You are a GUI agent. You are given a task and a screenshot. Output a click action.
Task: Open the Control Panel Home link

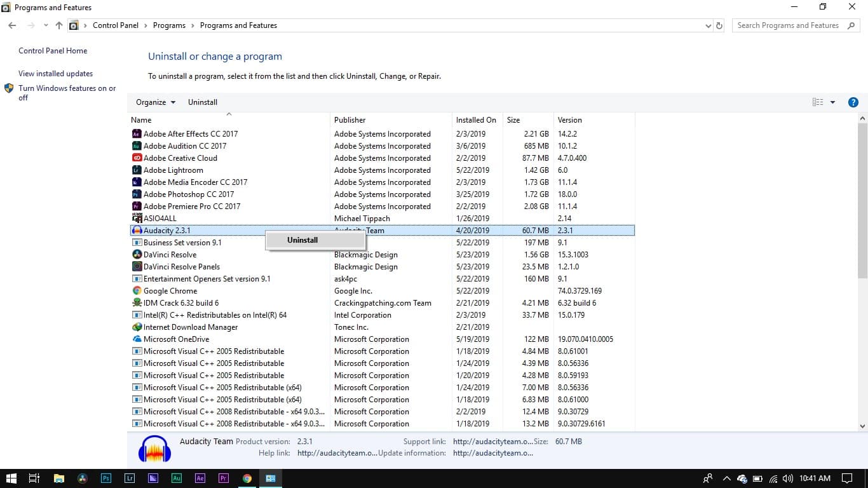[53, 51]
